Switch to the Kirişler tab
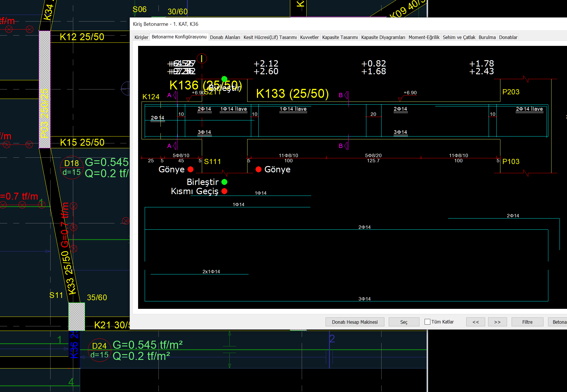This screenshot has height=392, width=567. (x=141, y=37)
